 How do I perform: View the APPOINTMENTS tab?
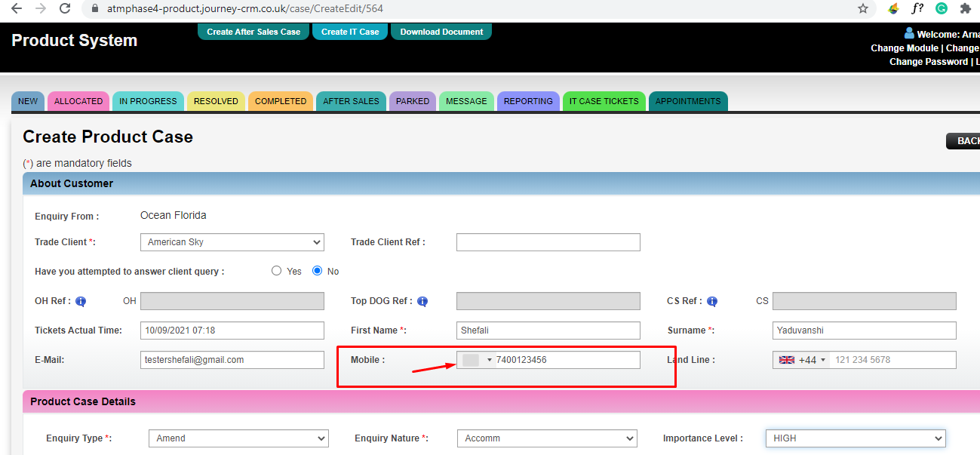coord(688,101)
